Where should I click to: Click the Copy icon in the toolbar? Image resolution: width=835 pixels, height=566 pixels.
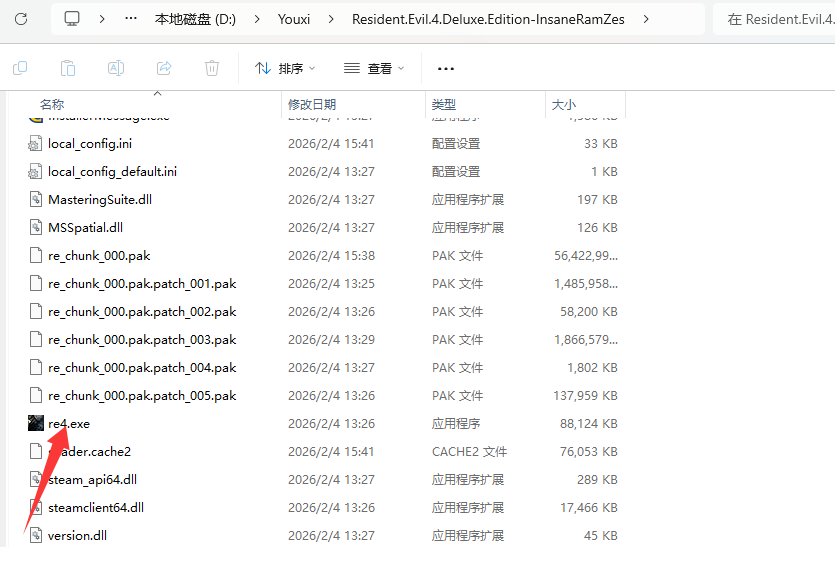[20, 68]
